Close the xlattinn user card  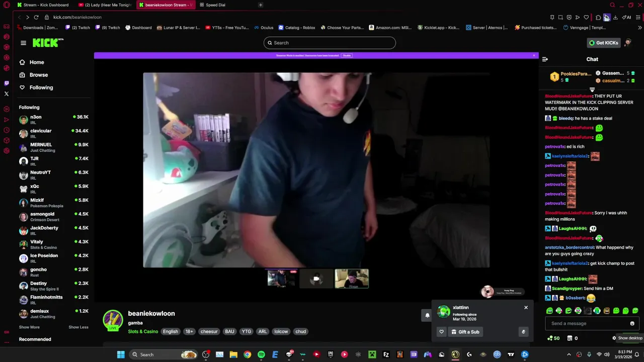526,308
